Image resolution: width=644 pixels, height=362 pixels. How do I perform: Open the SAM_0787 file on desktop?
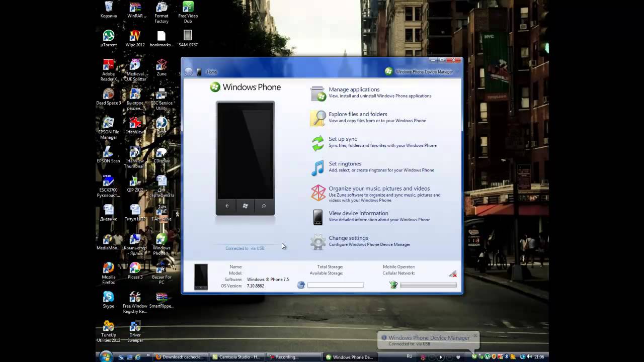click(x=188, y=39)
